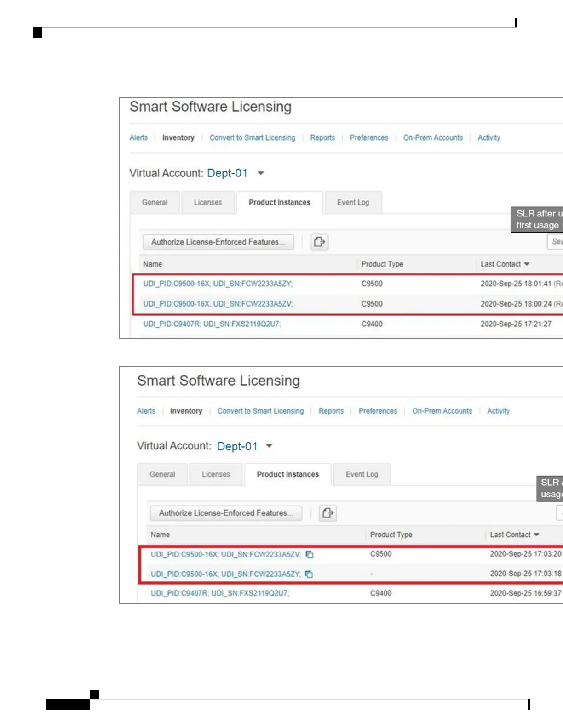Click the Name column header in lower panel
The height and width of the screenshot is (728, 563).
tap(160, 535)
